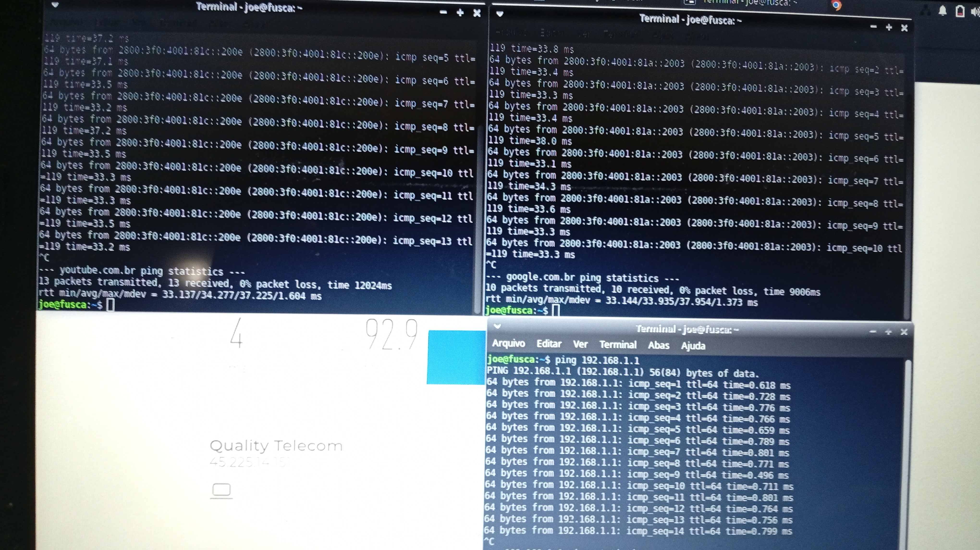This screenshot has height=550, width=980.
Task: Open the Ajuda menu
Action: click(x=693, y=346)
